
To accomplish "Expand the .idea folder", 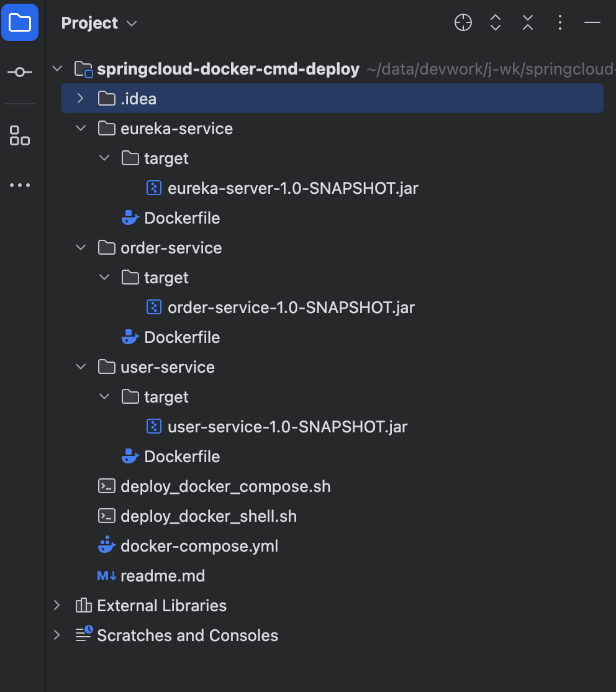I will pos(81,98).
